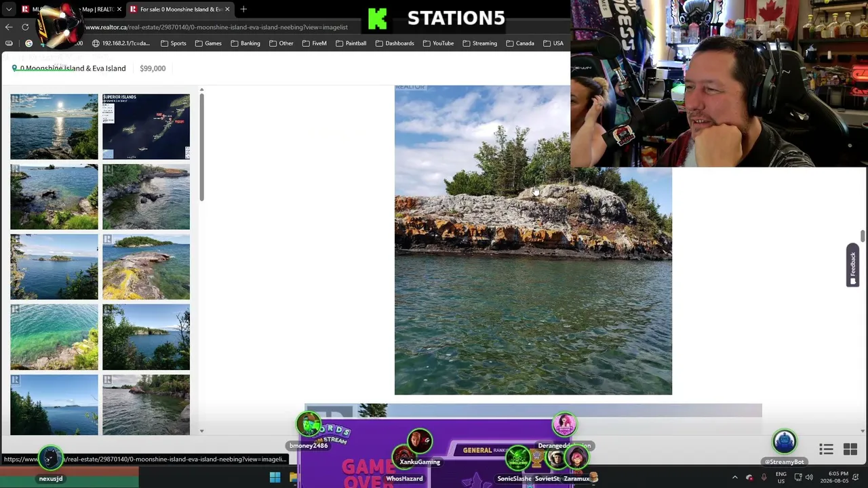The width and height of the screenshot is (868, 488).
Task: Click the thumbnail panel scrollbar handle
Action: [201, 146]
